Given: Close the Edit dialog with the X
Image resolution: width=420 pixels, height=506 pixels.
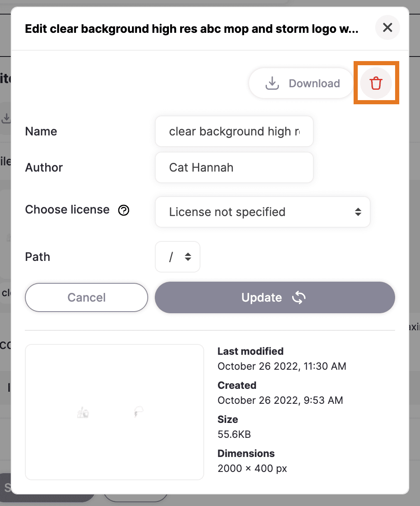Looking at the screenshot, I should (388, 28).
